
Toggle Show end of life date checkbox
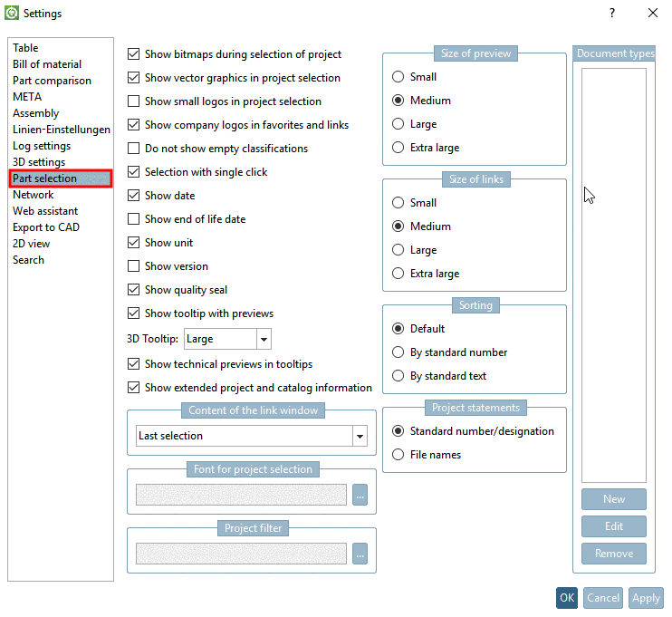[x=134, y=219]
